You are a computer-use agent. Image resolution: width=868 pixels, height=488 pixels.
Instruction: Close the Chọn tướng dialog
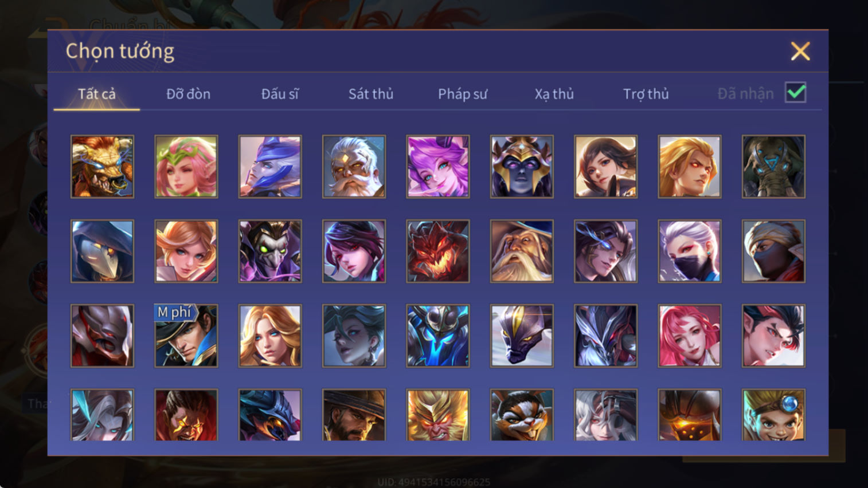point(800,51)
